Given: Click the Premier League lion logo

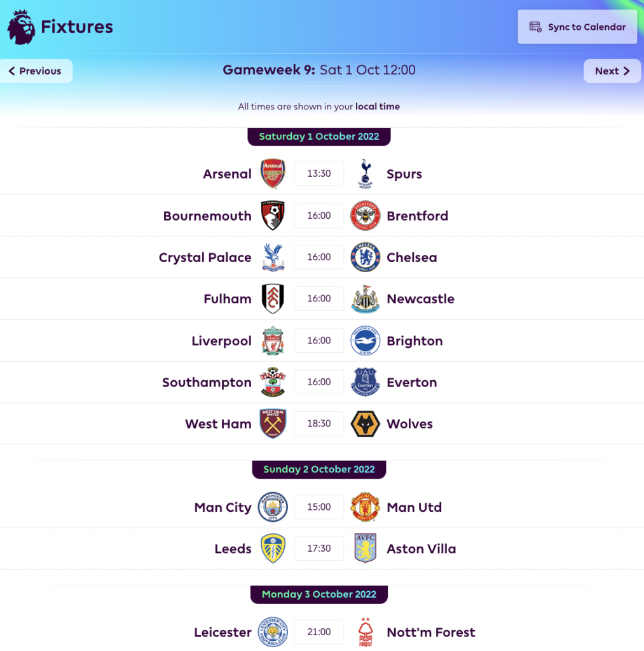Looking at the screenshot, I should 21,27.
